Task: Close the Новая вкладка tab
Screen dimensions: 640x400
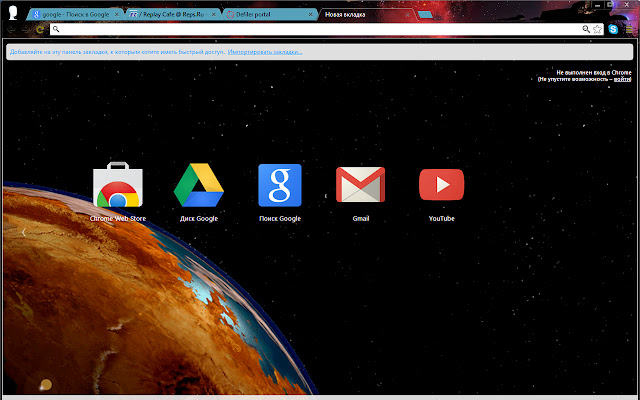Action: [x=407, y=14]
